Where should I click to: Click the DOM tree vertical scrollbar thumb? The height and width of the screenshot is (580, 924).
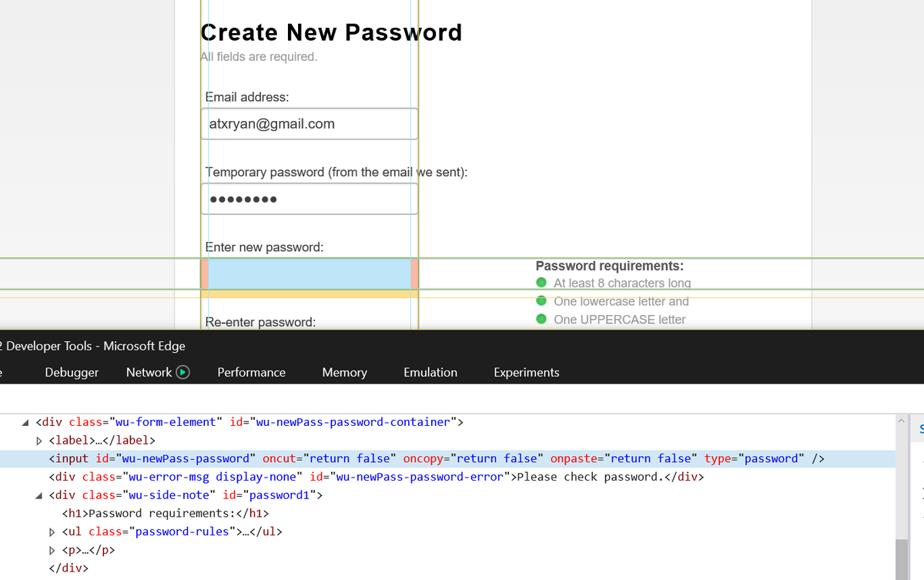point(902,558)
